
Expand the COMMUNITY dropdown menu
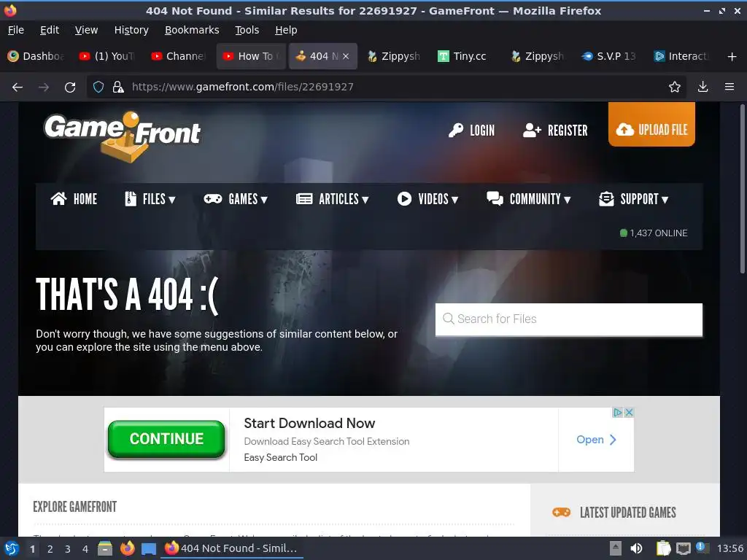pos(528,198)
